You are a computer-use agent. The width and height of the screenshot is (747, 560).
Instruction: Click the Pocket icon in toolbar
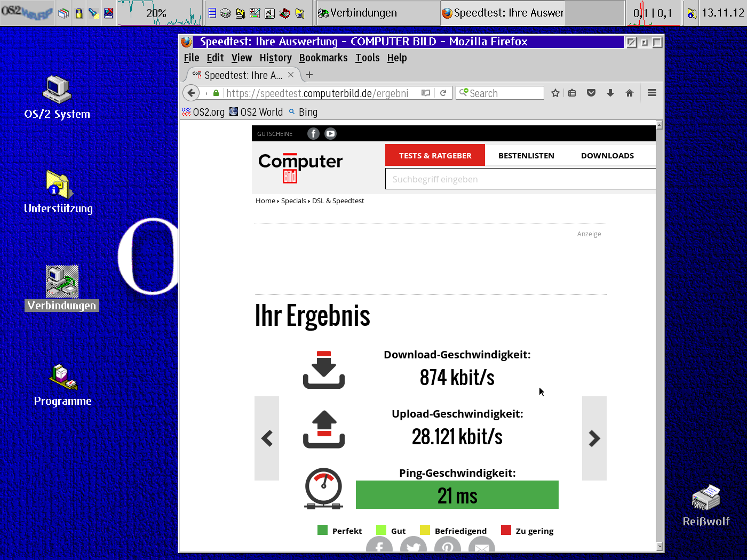[591, 93]
